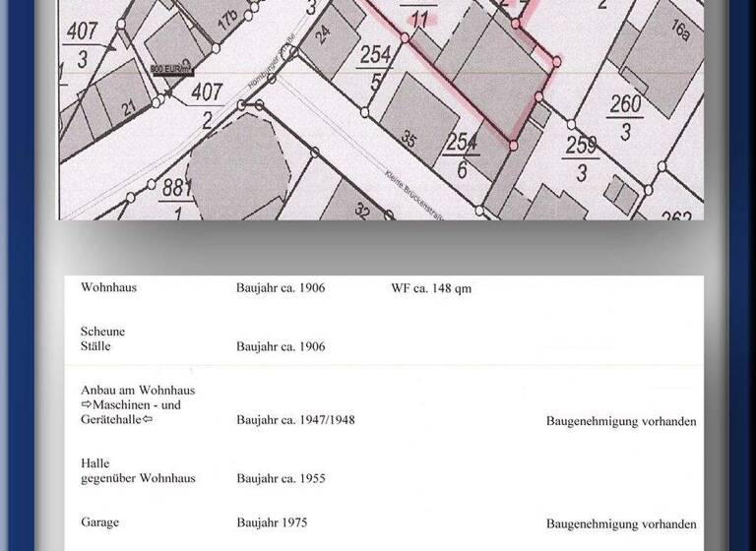Click 'Gerätehalle' text

(x=112, y=419)
